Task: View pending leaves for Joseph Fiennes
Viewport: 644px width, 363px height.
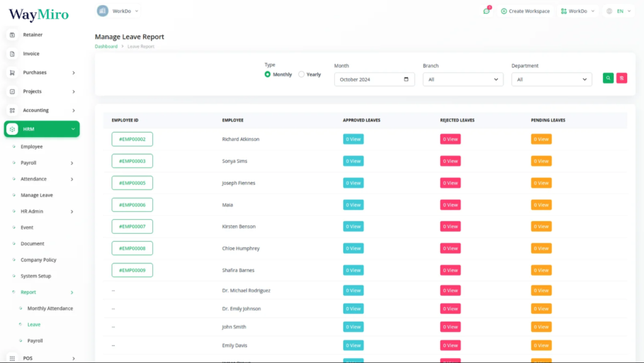Action: tap(541, 183)
